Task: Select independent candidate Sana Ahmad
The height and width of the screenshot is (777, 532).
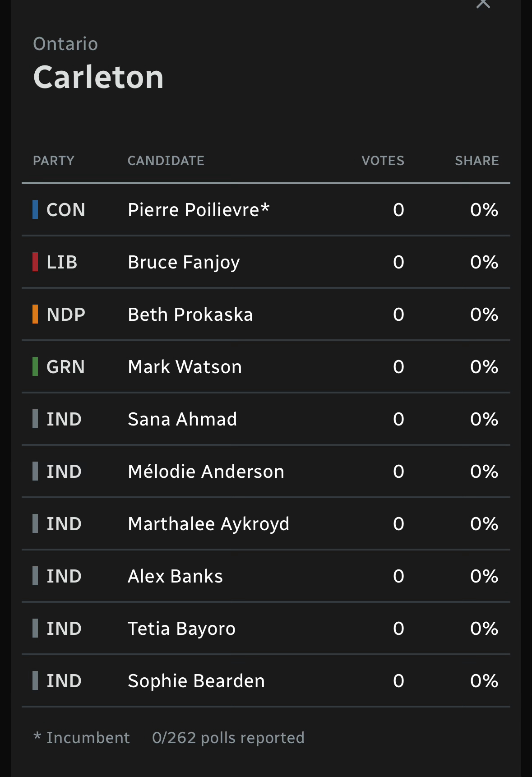Action: coord(182,419)
